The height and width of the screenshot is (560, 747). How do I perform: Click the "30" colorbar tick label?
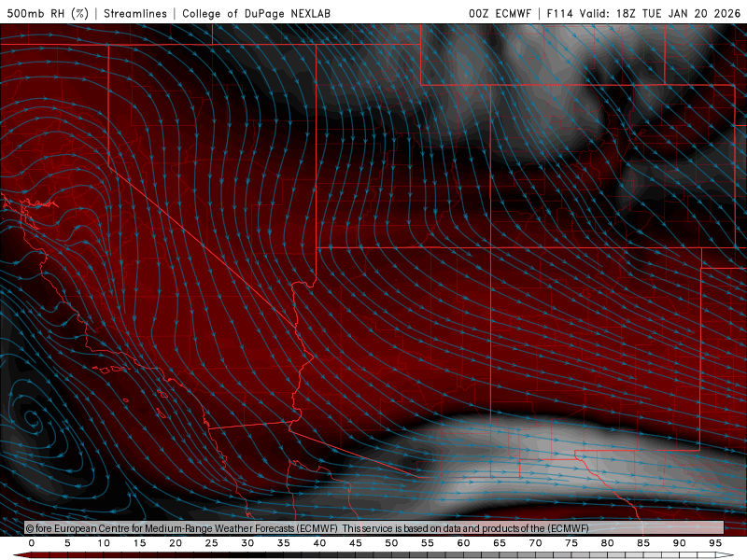(x=247, y=543)
